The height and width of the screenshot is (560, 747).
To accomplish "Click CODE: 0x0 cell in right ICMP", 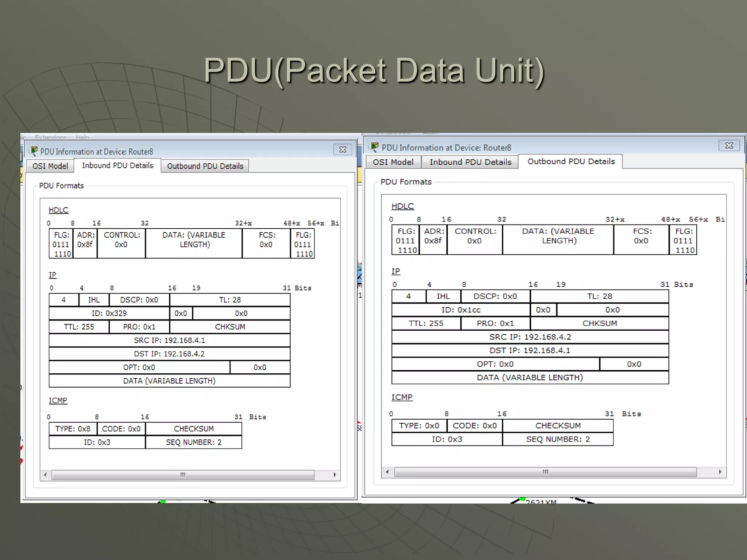I will 475,426.
